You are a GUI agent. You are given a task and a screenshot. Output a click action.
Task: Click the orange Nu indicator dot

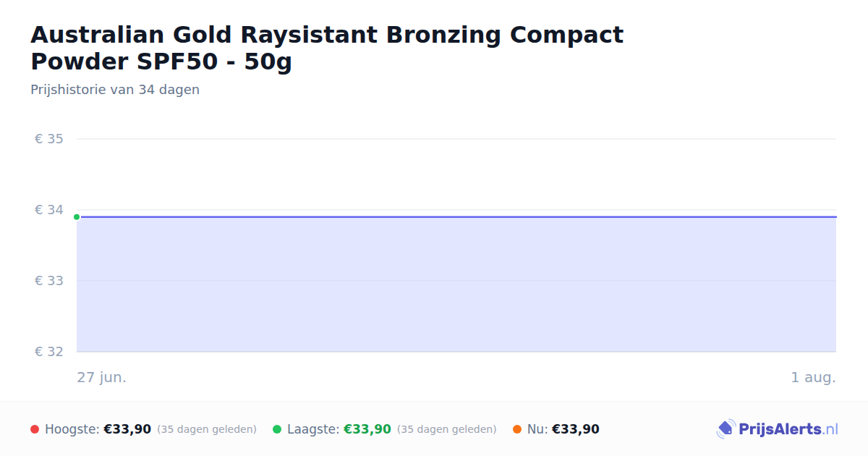point(517,429)
